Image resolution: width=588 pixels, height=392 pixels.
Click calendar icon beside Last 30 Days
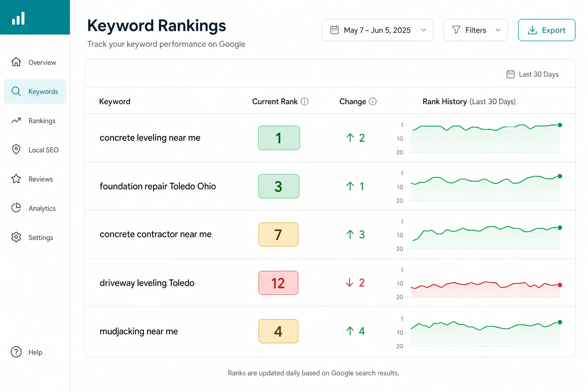(x=510, y=74)
